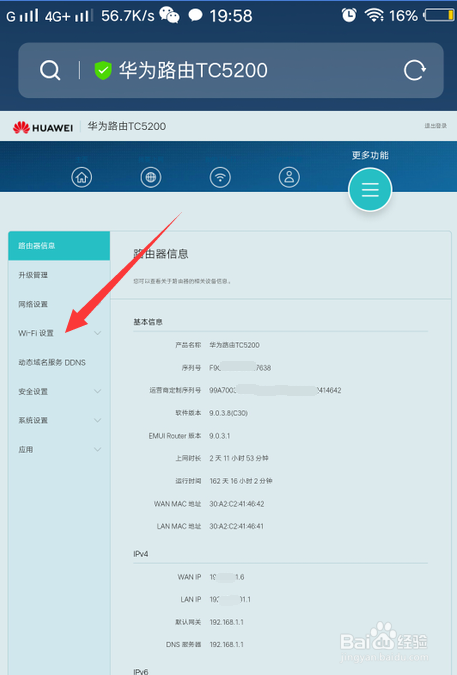
Task: Select 路由器信息 in the sidebar
Action: (59, 246)
